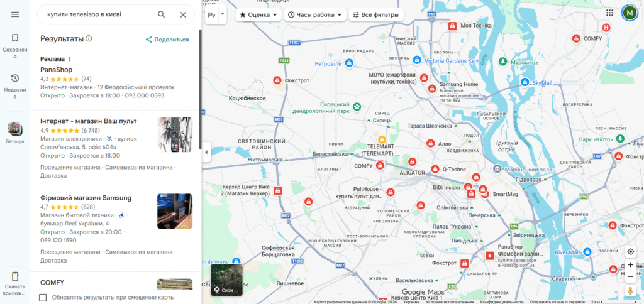Open the PanaShop ad result
The width and height of the screenshot is (644, 304).
(x=115, y=82)
